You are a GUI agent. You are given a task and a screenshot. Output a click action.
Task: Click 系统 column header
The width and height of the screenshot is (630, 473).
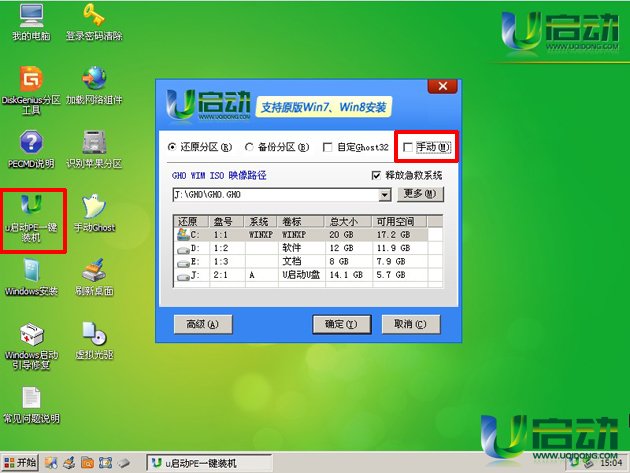click(261, 221)
